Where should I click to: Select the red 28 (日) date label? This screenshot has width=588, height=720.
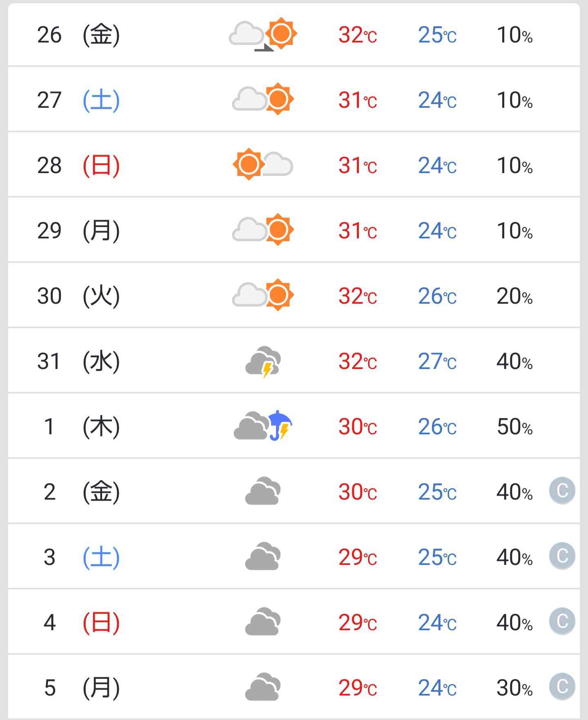(x=78, y=165)
